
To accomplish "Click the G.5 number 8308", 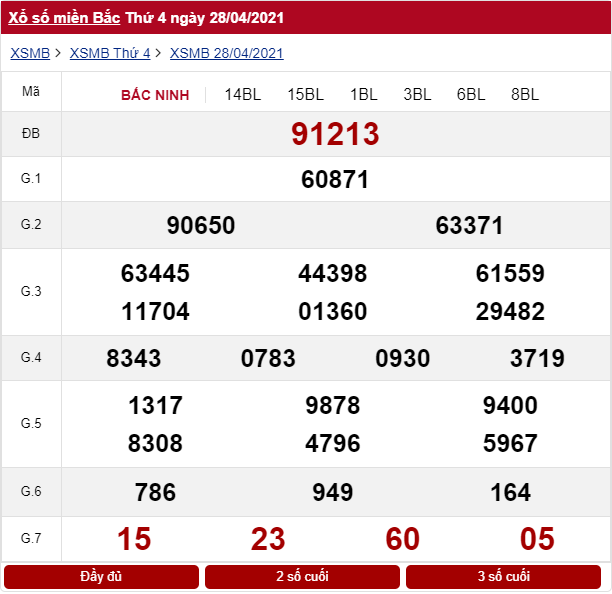I will (155, 443).
